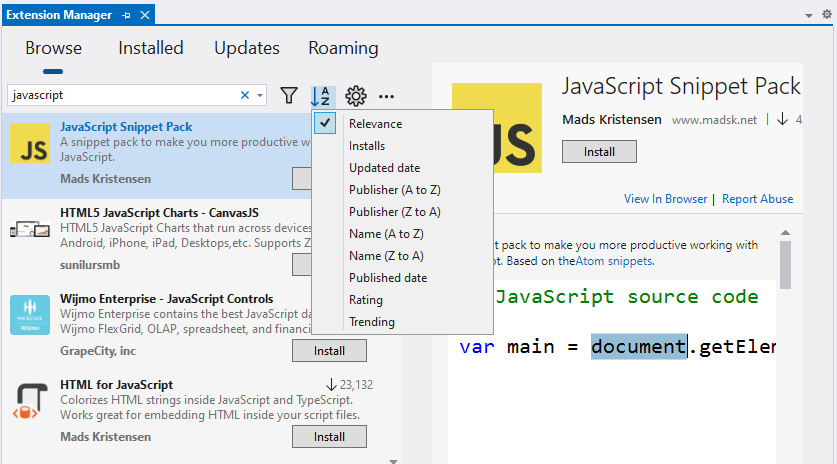Click HTML for JavaScript extension icon
Screen dimensions: 837x464
click(28, 401)
